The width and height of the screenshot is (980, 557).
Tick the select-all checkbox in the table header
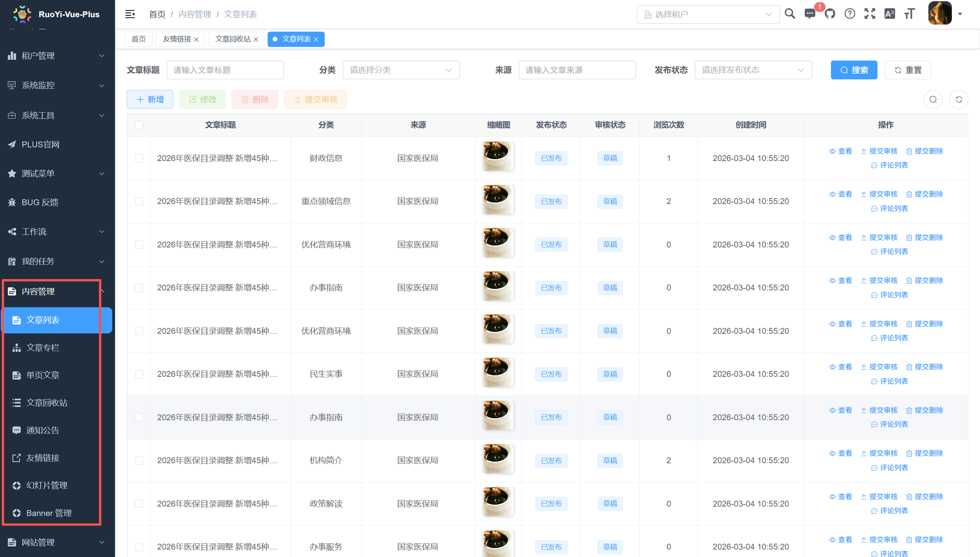[x=139, y=125]
